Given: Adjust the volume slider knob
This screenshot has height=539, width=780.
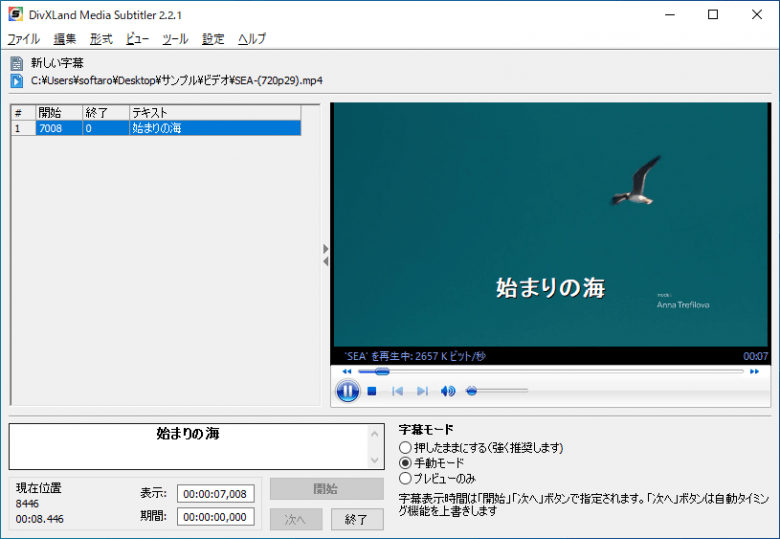Looking at the screenshot, I should [471, 391].
